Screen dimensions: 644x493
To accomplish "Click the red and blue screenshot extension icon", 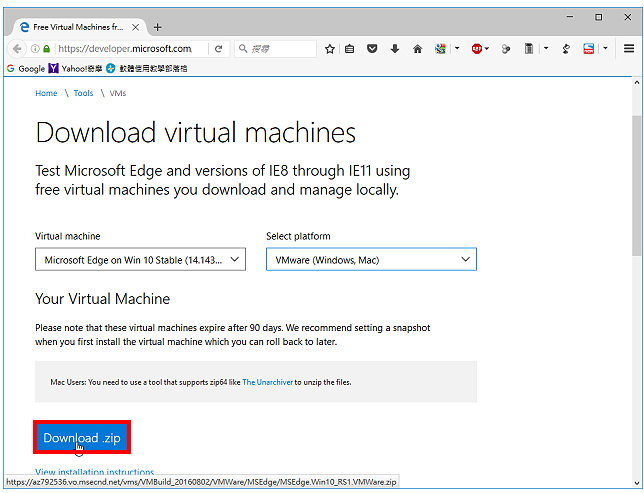I will (589, 49).
